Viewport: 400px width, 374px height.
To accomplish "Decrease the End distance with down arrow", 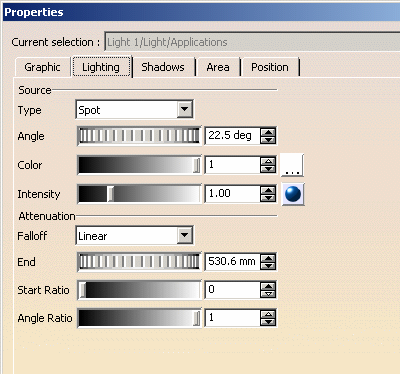I will [x=268, y=266].
